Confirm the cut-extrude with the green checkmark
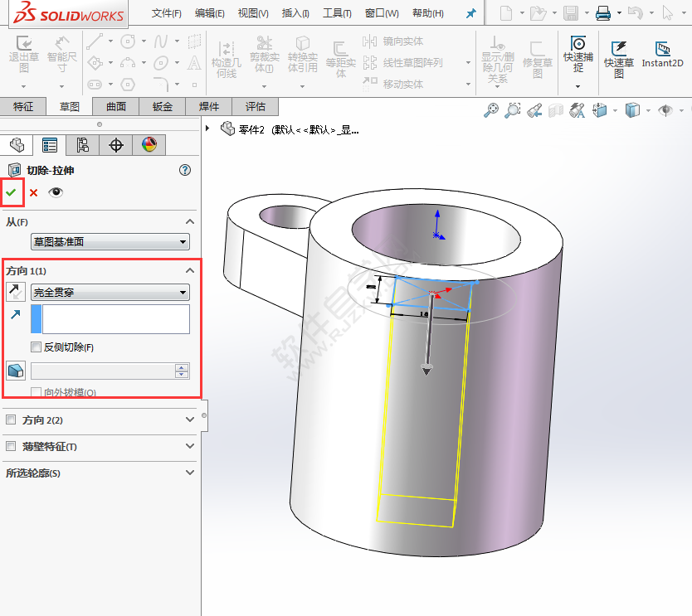Viewport: 692px width, 616px height. tap(12, 192)
